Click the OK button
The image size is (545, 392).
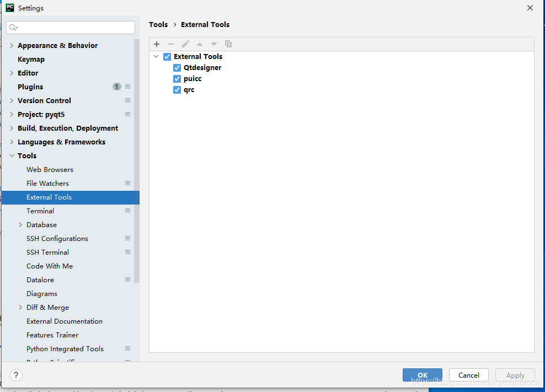[423, 375]
